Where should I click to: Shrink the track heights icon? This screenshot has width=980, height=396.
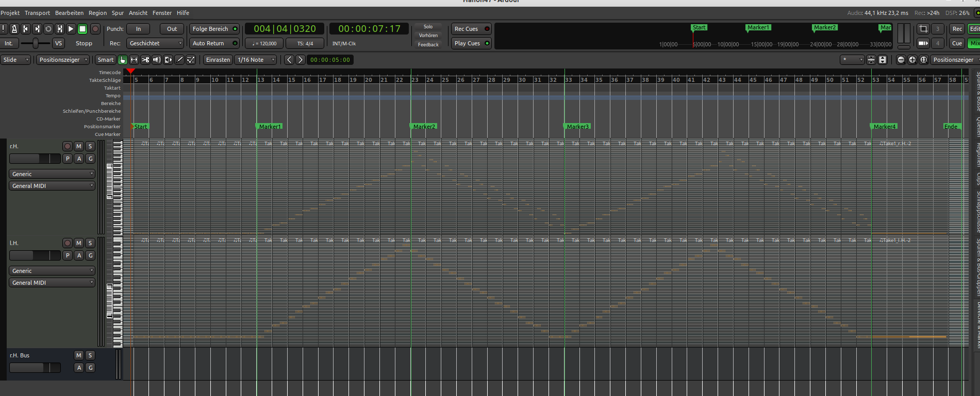(x=871, y=60)
